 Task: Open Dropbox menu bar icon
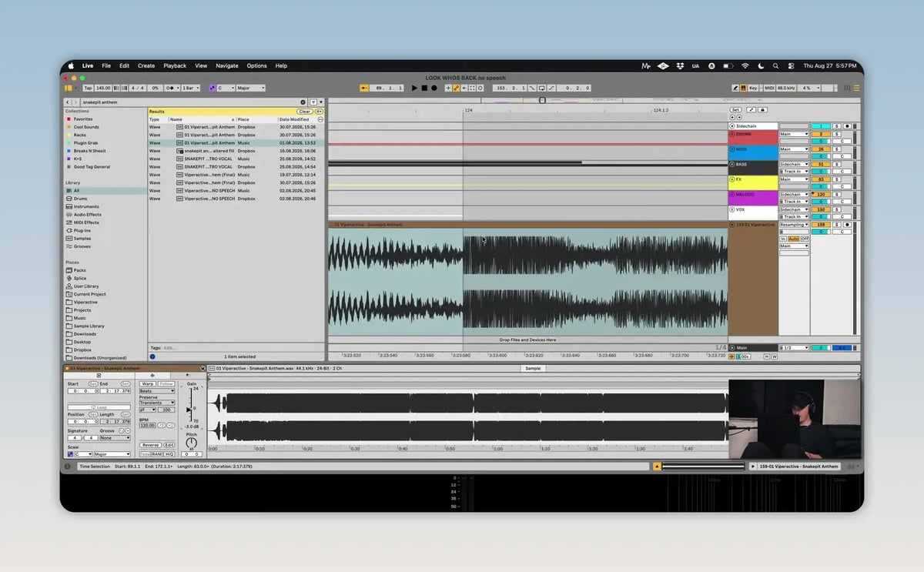click(x=679, y=66)
